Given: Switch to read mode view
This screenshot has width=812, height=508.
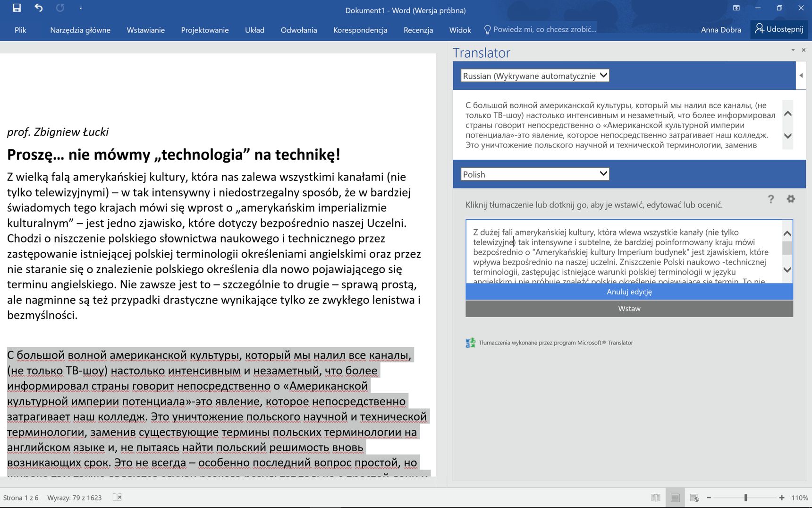Looking at the screenshot, I should pos(656,498).
